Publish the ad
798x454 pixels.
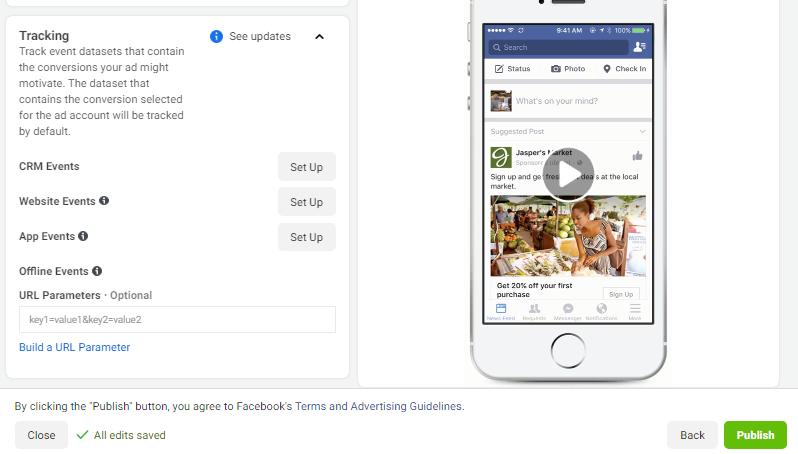pyautogui.click(x=755, y=435)
